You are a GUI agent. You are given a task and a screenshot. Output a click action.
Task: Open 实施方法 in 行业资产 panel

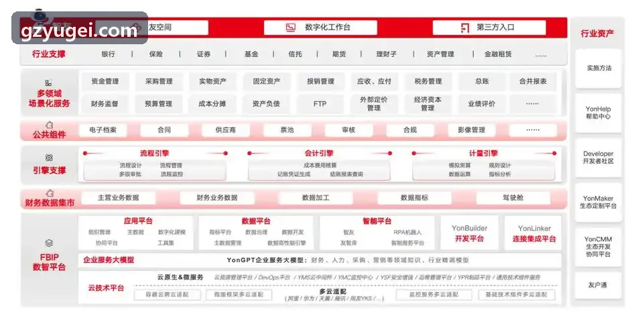point(599,68)
